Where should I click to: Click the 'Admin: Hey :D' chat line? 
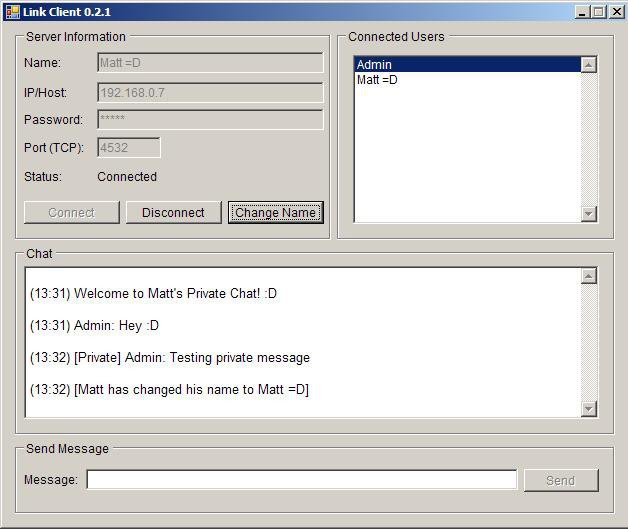[x=95, y=326]
